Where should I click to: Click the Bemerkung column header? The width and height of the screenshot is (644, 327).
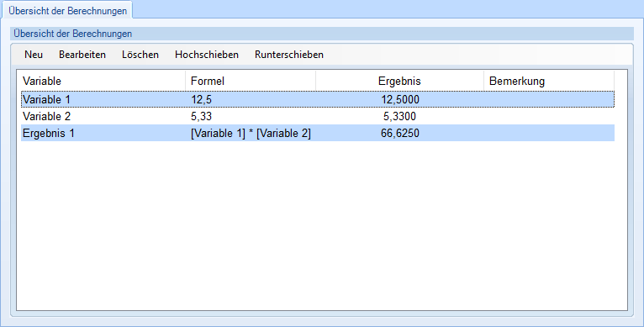[549, 81]
